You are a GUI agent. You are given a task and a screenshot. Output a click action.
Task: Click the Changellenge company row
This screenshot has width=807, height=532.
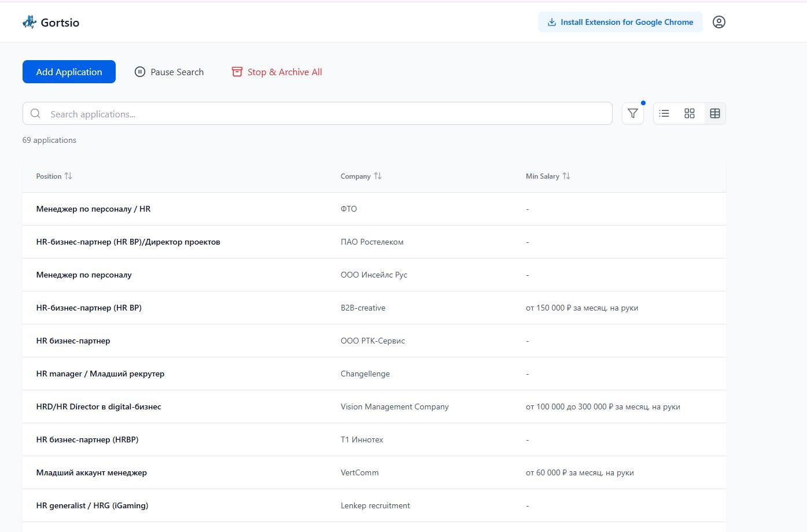click(365, 374)
